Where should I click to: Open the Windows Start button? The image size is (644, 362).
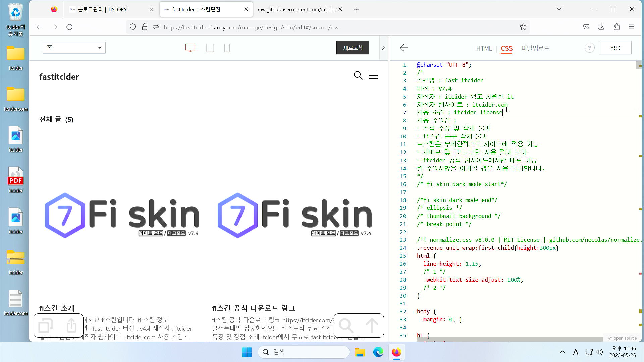[x=247, y=352]
